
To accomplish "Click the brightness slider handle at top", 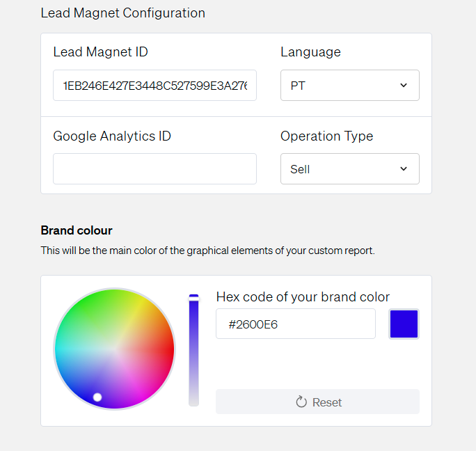I will coord(193,297).
